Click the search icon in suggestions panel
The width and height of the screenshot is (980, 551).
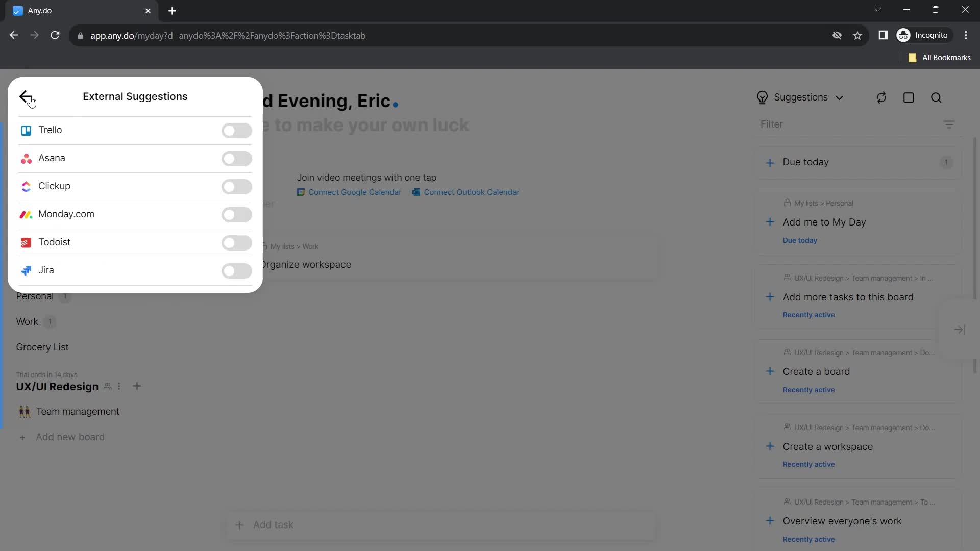pyautogui.click(x=936, y=97)
